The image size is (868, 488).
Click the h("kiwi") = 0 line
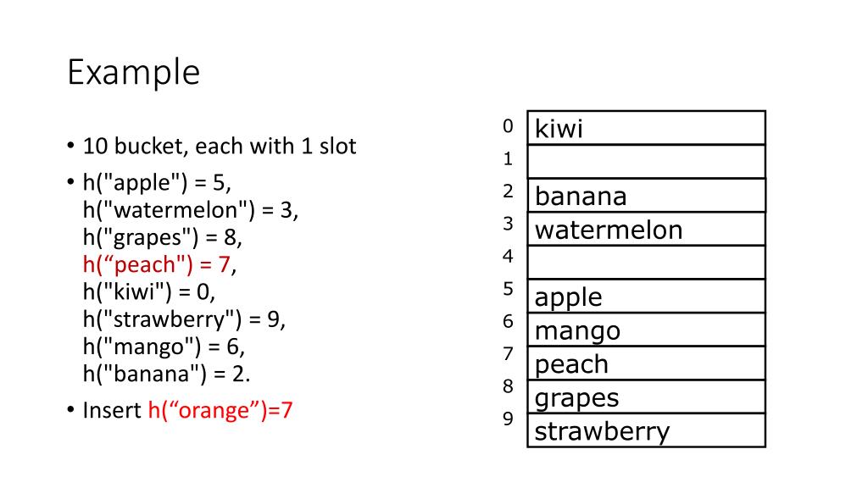tap(149, 291)
